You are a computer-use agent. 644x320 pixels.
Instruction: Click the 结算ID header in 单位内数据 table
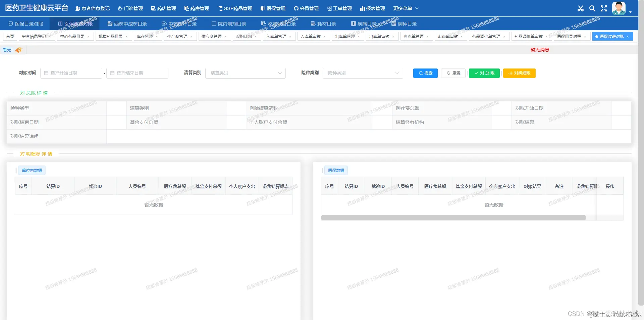[x=53, y=186]
